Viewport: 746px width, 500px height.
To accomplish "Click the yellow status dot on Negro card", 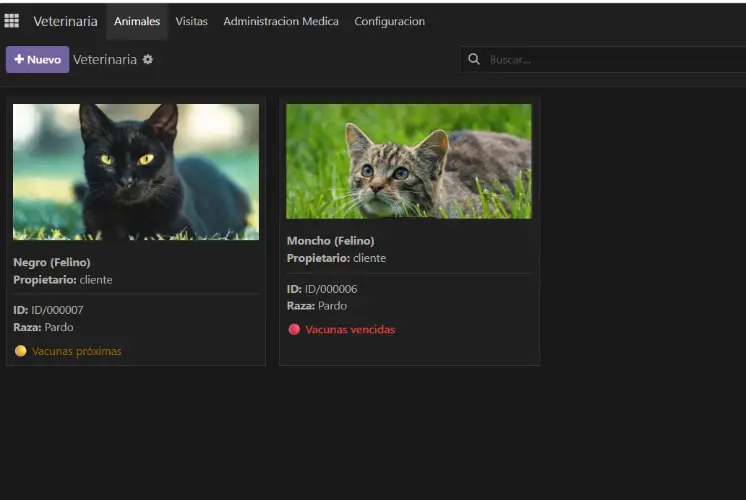I will 20,351.
